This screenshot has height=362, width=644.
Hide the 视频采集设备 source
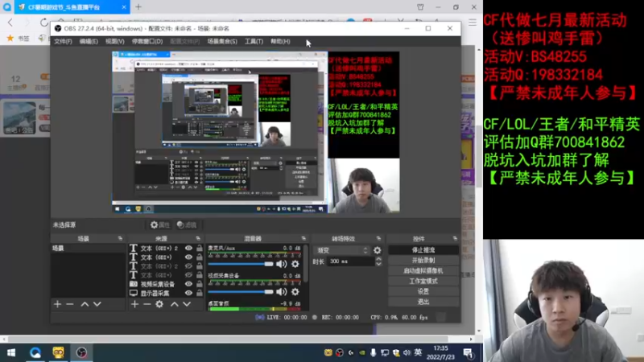pyautogui.click(x=188, y=284)
